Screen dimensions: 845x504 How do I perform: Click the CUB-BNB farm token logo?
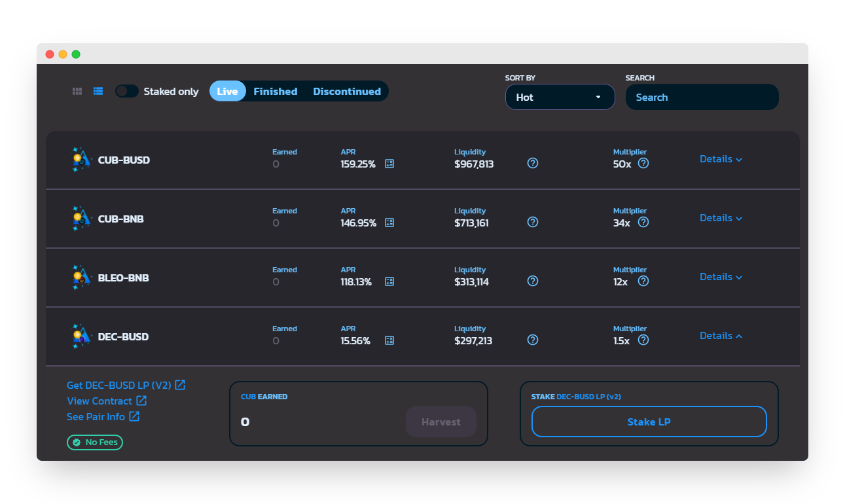tap(81, 219)
